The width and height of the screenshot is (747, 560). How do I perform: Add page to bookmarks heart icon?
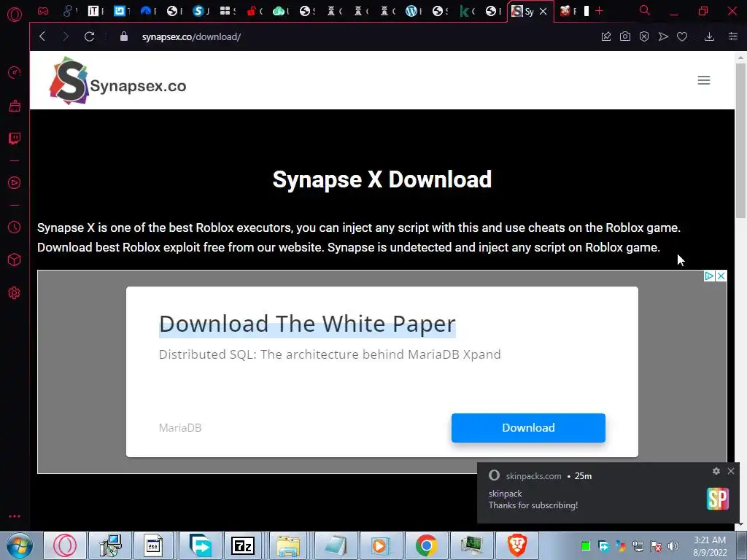coord(682,36)
